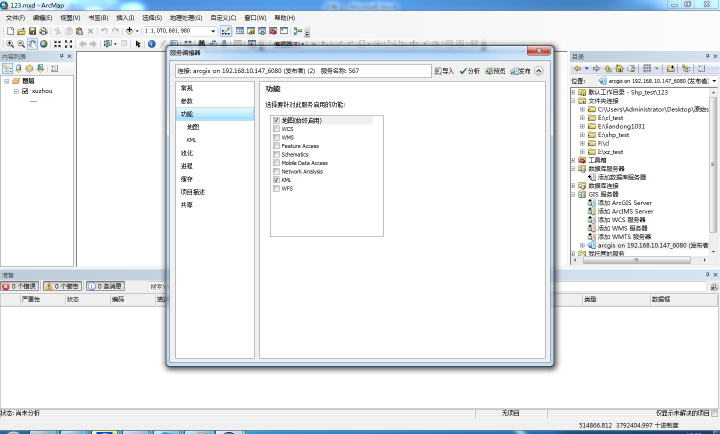Screen dimensions: 720x434
Task: Click the catalog Up One Level icon
Action: [608, 68]
